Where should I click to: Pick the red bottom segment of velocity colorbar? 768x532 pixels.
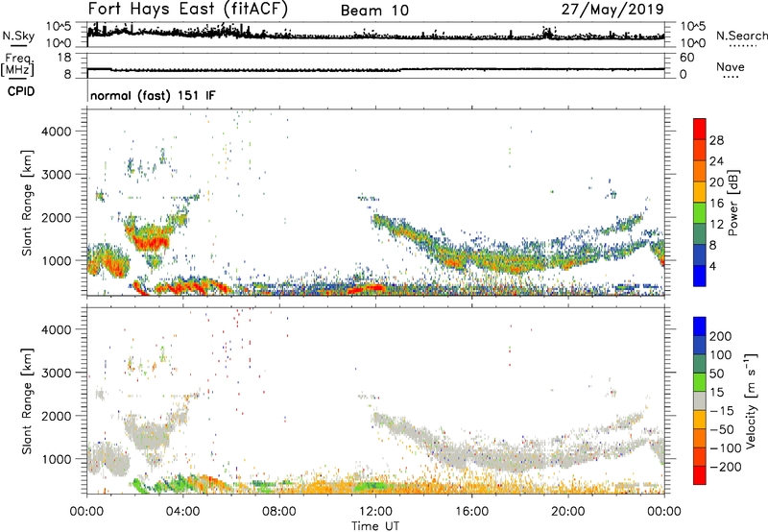(700, 475)
